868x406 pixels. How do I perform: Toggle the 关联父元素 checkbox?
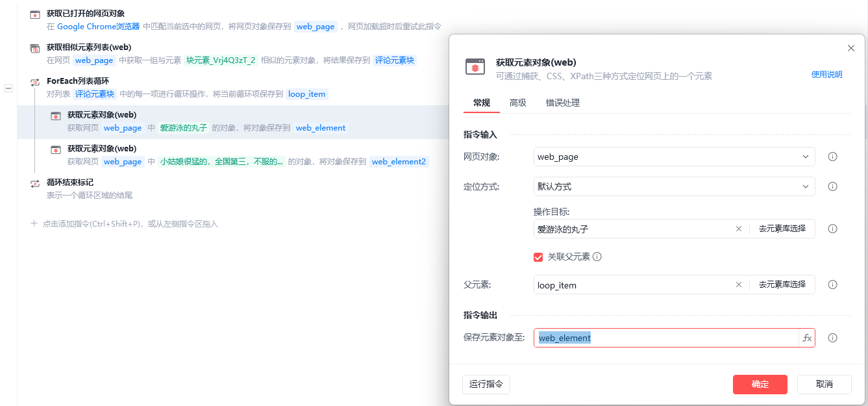pyautogui.click(x=538, y=257)
